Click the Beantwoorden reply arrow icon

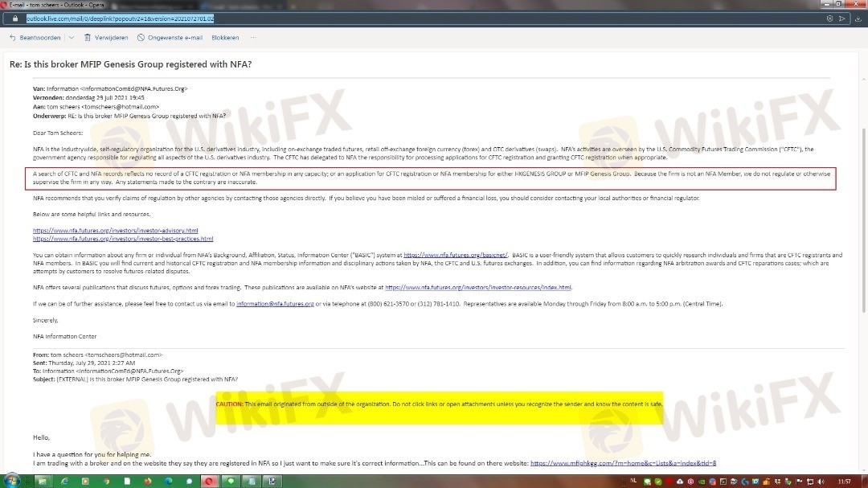[13, 38]
